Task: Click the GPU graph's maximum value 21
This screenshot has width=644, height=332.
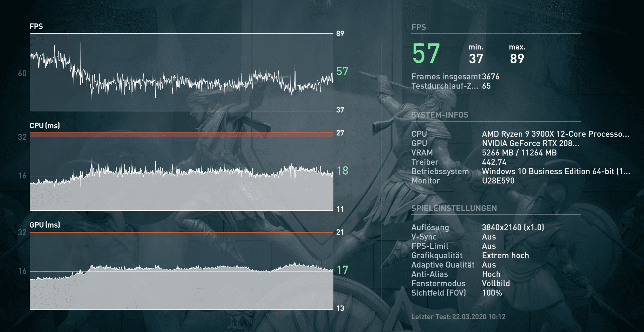Action: coord(340,232)
